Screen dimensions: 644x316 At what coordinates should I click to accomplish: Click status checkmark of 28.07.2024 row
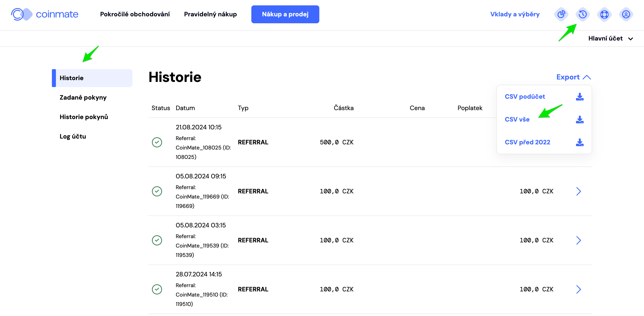[x=157, y=289]
